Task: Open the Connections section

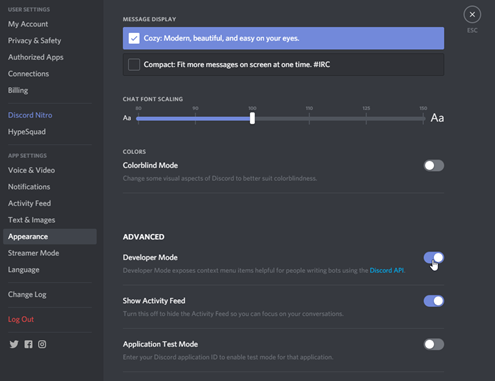Action: (28, 74)
